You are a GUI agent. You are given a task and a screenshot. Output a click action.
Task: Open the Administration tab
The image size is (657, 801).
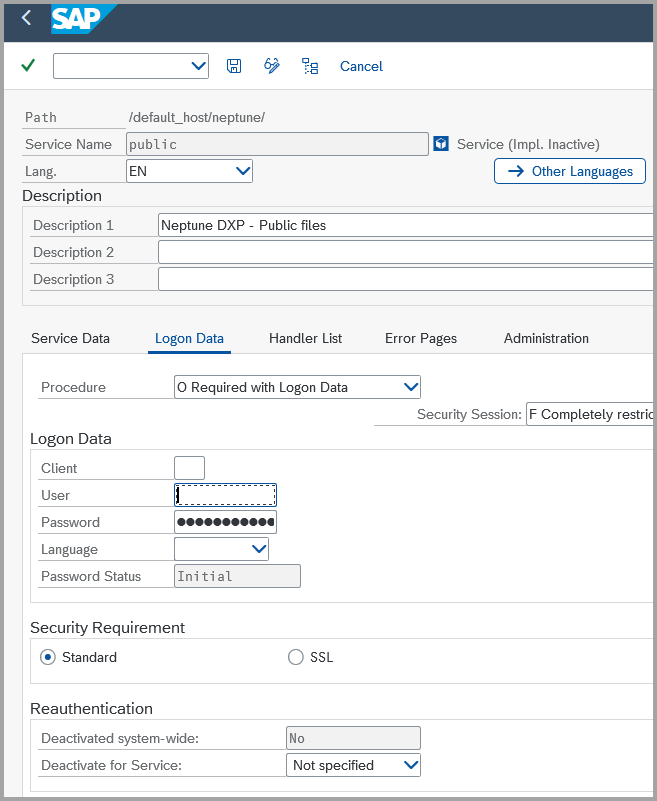546,338
